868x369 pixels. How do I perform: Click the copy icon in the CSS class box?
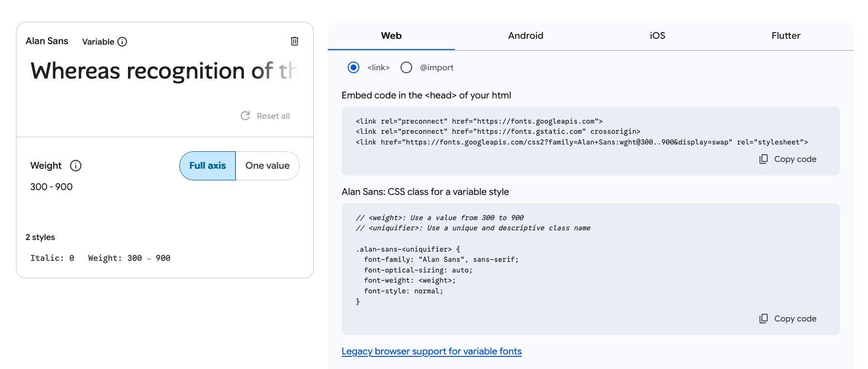(x=763, y=319)
